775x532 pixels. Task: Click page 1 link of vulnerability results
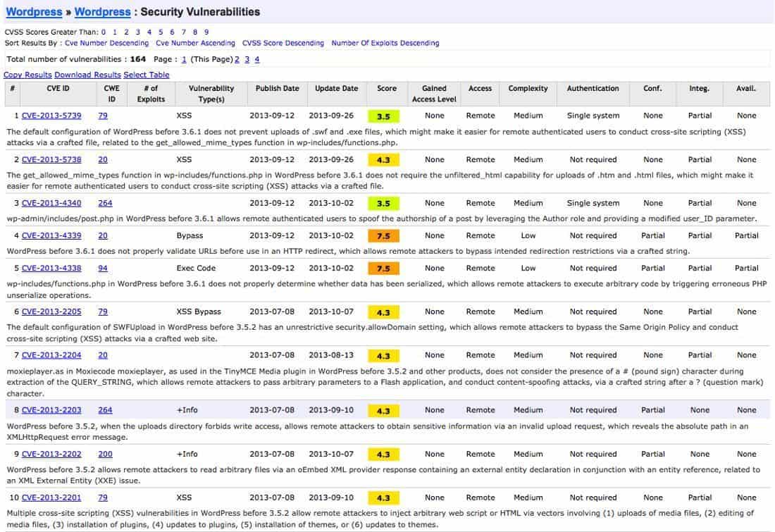[x=184, y=59]
